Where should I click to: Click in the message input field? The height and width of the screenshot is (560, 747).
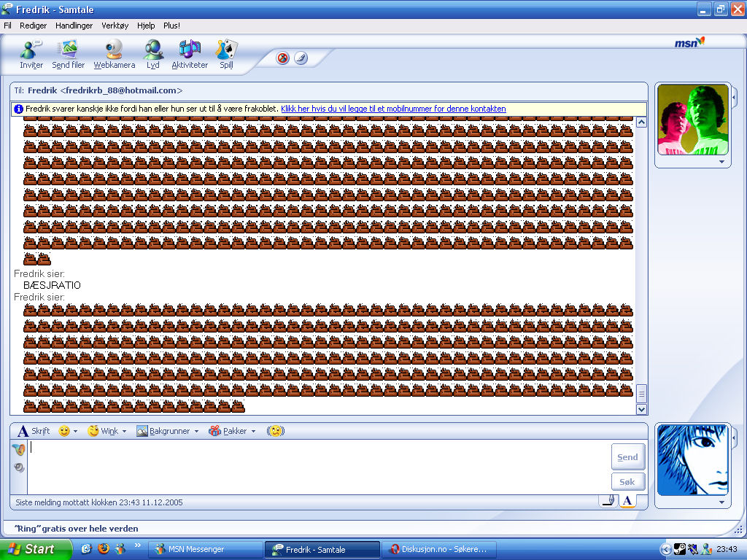319,467
